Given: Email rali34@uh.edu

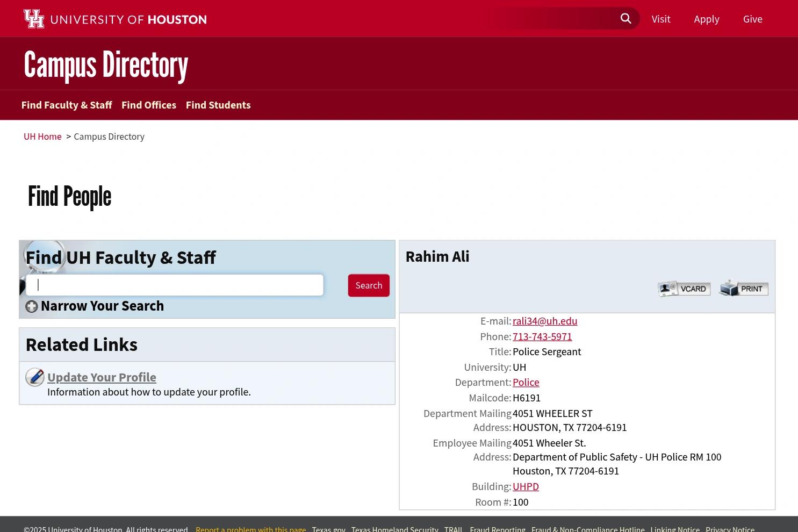Looking at the screenshot, I should tap(545, 321).
